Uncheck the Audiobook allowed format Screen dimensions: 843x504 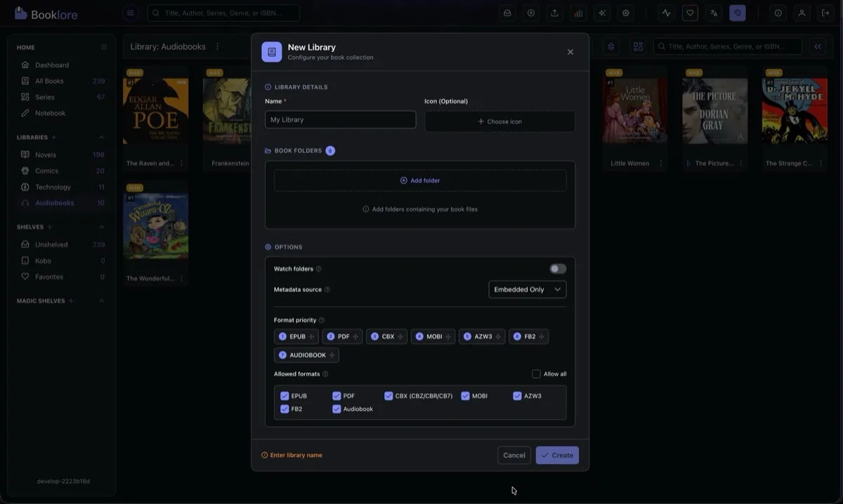coord(336,409)
